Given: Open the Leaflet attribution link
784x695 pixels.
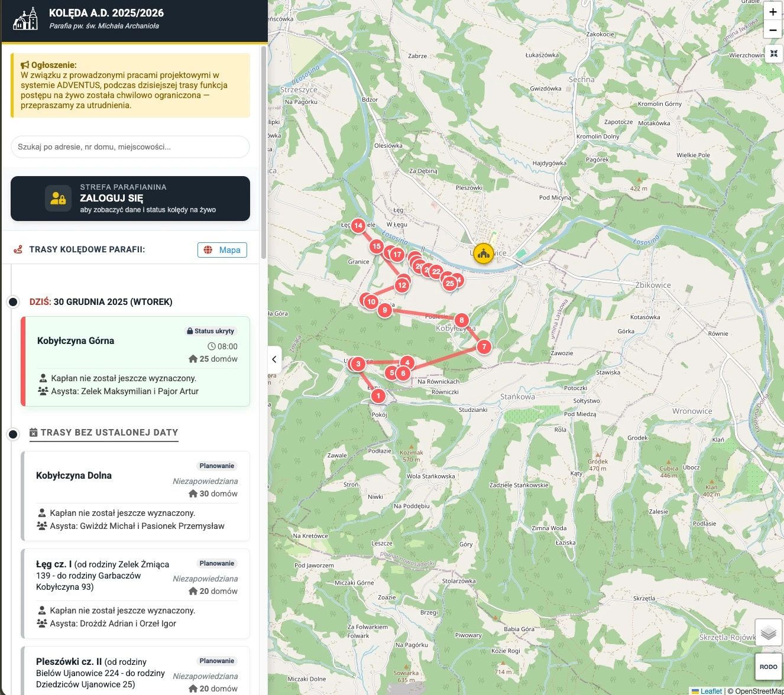Looking at the screenshot, I should [x=711, y=691].
